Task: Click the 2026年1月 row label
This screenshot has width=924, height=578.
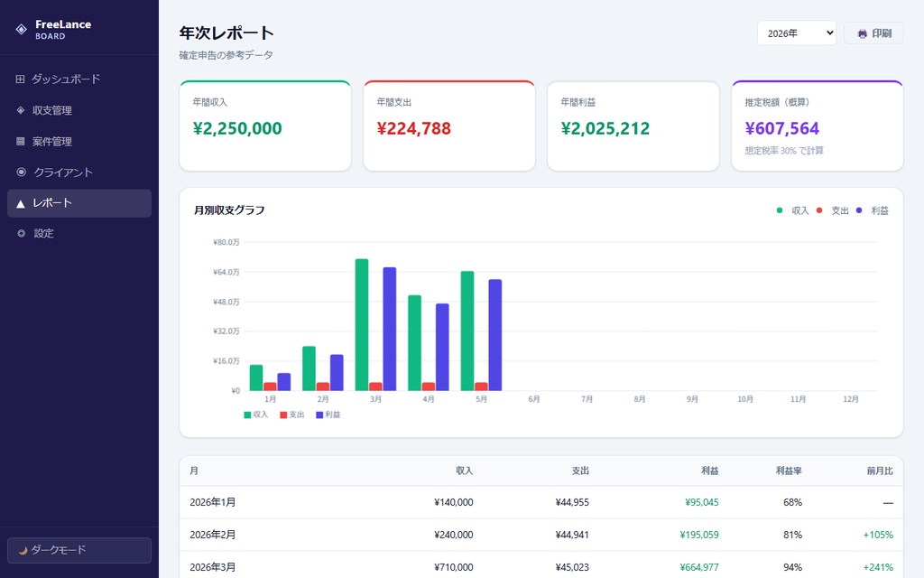Action: point(213,502)
